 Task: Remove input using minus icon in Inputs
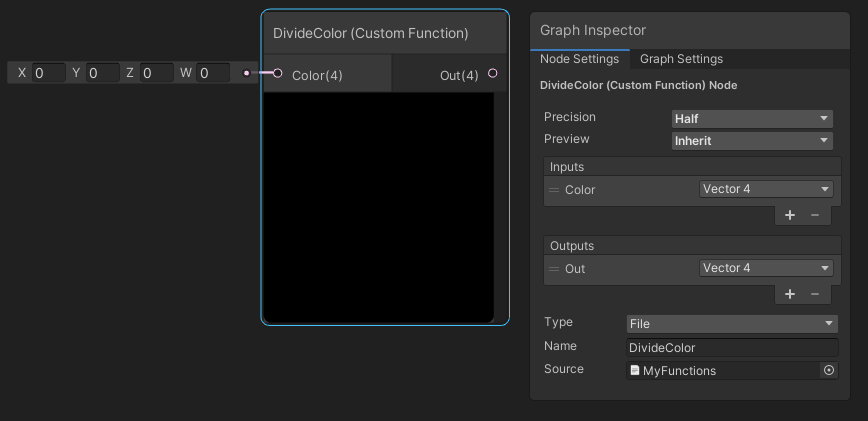[815, 215]
